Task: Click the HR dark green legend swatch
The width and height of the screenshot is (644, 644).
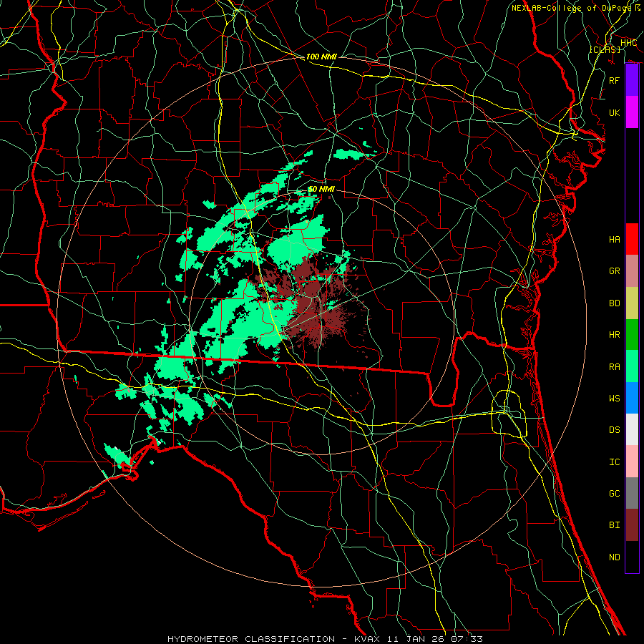Action: pos(632,335)
